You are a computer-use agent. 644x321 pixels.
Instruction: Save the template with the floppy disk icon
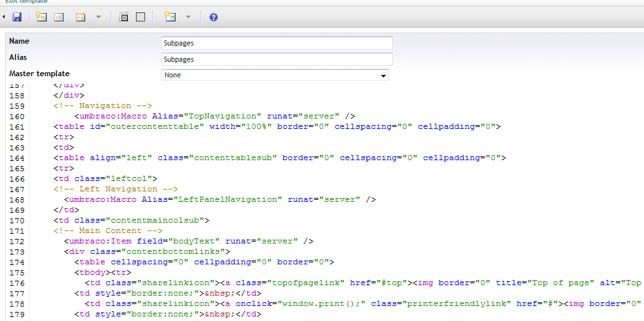[17, 17]
